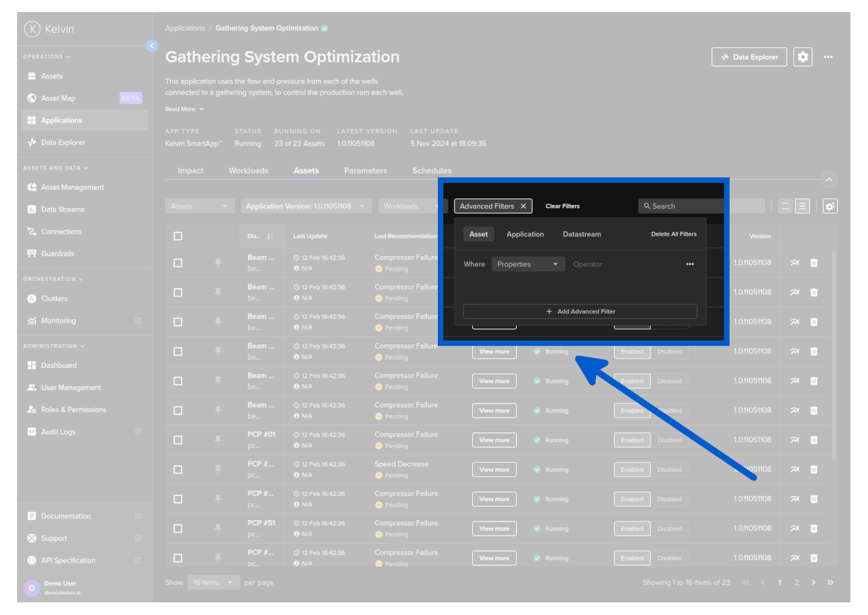Image resolution: width=868 pixels, height=615 pixels.
Task: Open table column settings gear icon
Action: pyautogui.click(x=830, y=206)
